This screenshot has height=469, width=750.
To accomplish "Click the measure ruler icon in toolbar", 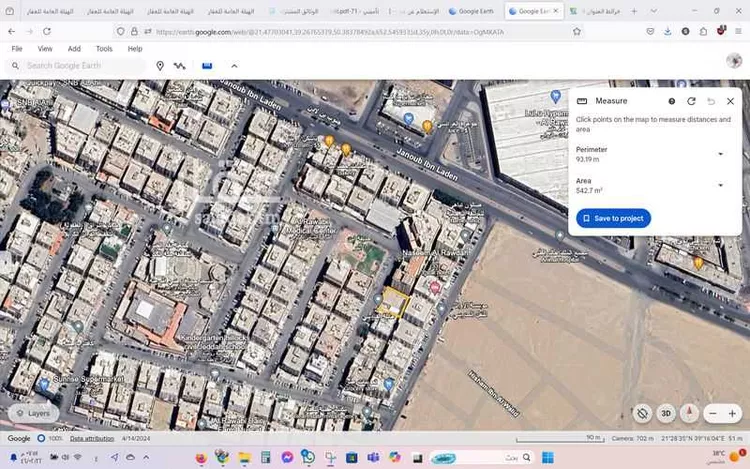I will click(207, 65).
